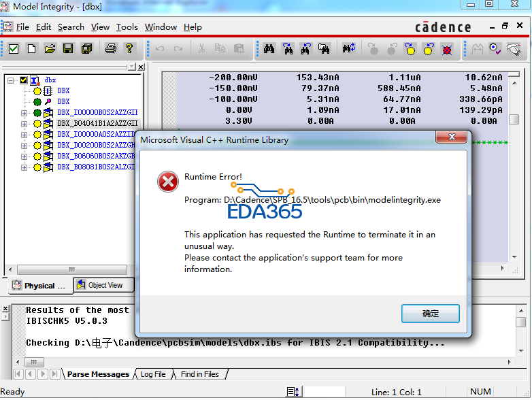The height and width of the screenshot is (400, 532).
Task: Click the first yellow bookmark toolbar icon
Action: coord(410,49)
